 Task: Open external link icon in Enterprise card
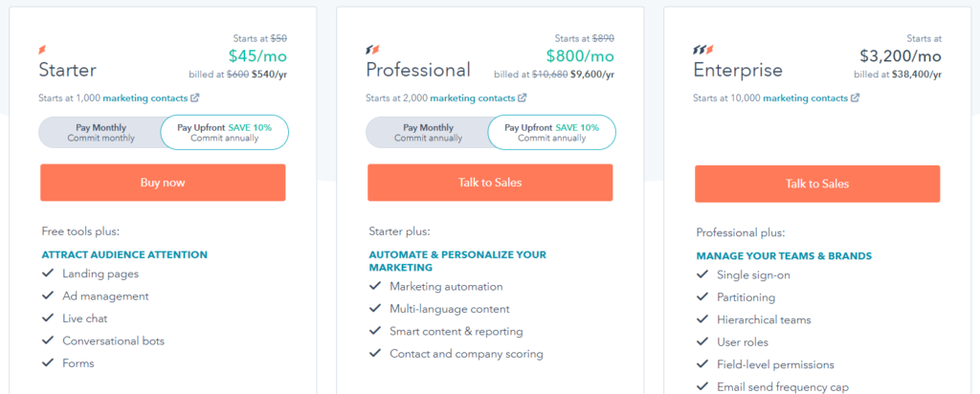[x=855, y=98]
